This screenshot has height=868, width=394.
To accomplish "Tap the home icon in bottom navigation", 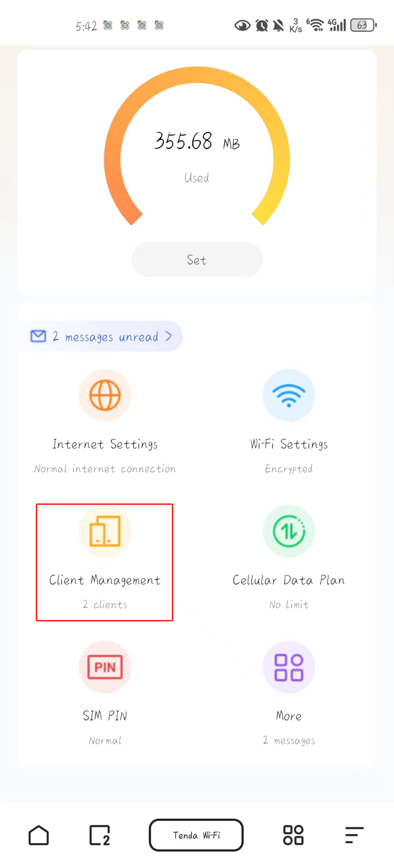I will pos(39,835).
